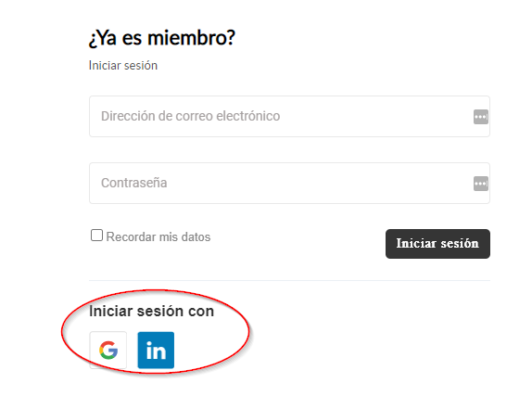The height and width of the screenshot is (396, 532).
Task: Select the password placeholder text
Action: [134, 183]
